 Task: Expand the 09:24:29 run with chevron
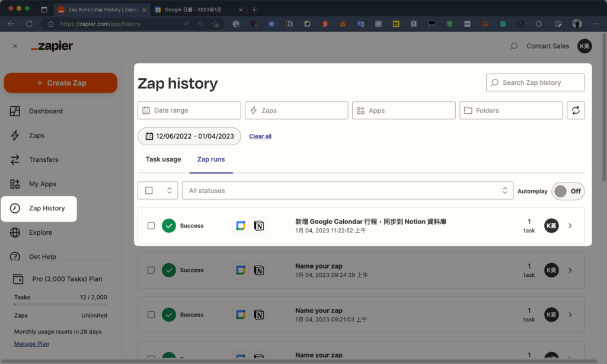click(x=570, y=270)
